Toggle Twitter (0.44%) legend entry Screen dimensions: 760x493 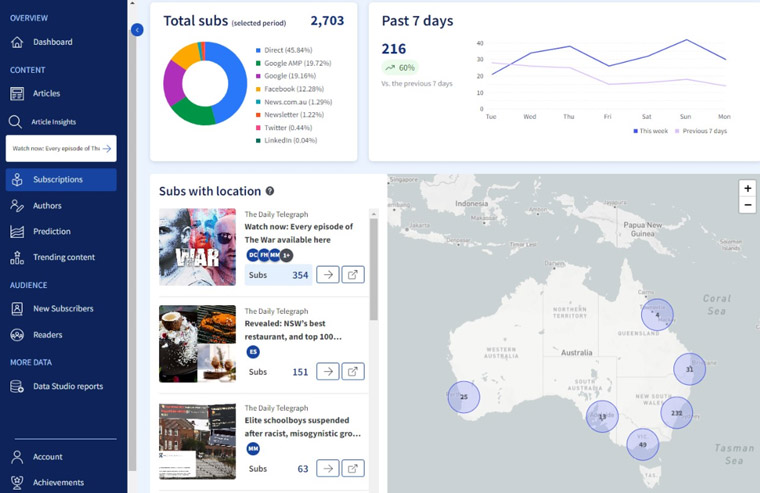coord(284,128)
